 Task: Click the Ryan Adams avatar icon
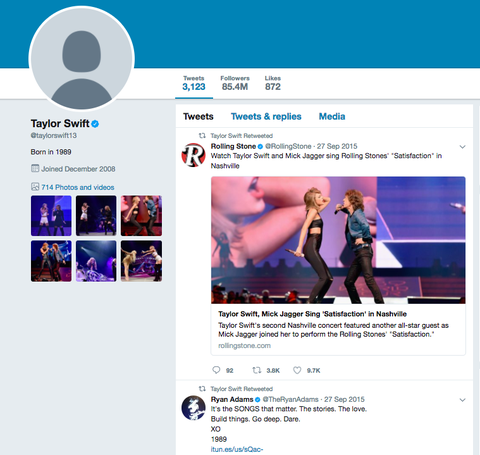click(x=193, y=408)
